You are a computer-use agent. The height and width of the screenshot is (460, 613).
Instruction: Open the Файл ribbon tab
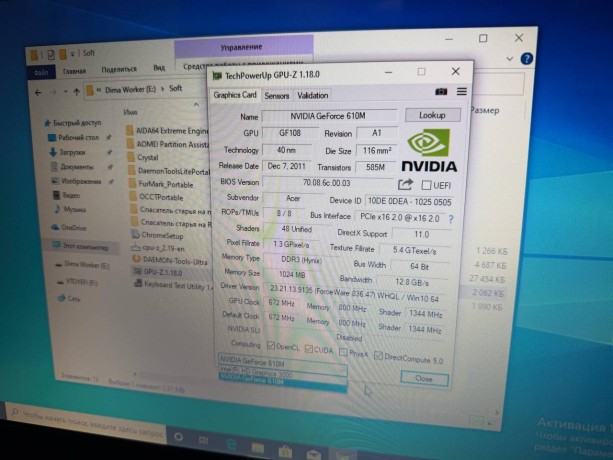pyautogui.click(x=41, y=73)
